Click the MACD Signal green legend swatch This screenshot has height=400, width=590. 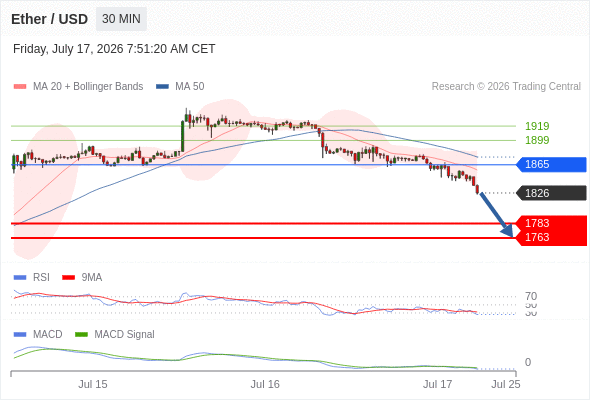81,335
